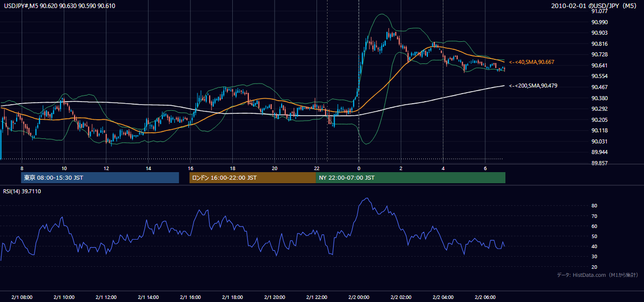This screenshot has width=644, height=302.
Task: Click the 2/2 02:00 date label
Action: pos(401,297)
